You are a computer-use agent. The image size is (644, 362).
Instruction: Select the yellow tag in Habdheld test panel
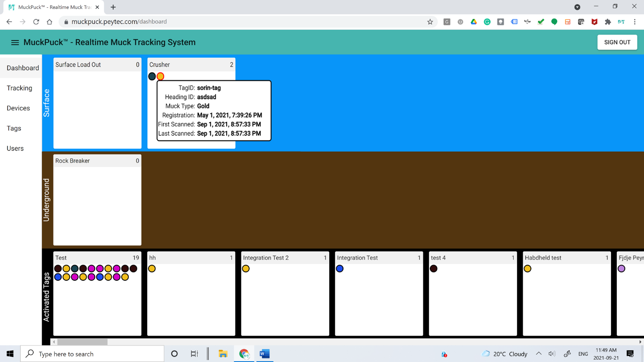point(528,269)
